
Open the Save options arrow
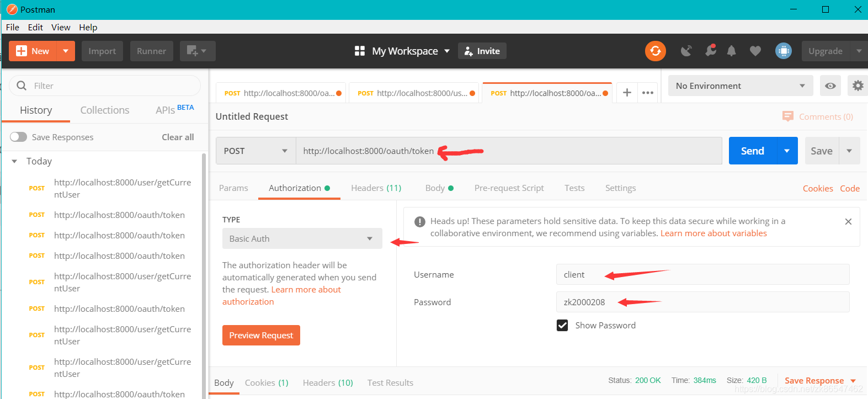[849, 151]
